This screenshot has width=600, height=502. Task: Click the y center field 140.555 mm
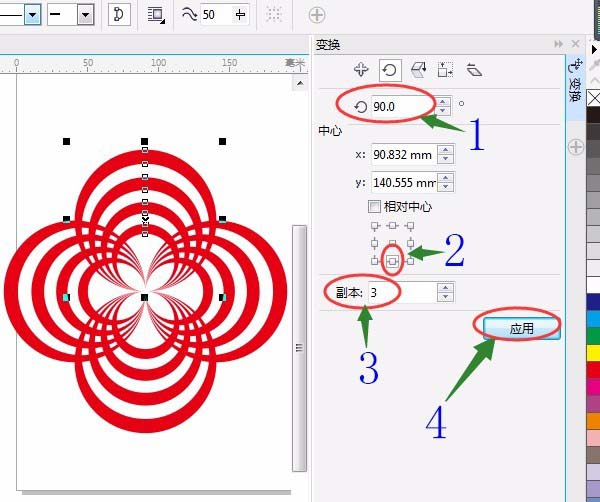(x=404, y=183)
